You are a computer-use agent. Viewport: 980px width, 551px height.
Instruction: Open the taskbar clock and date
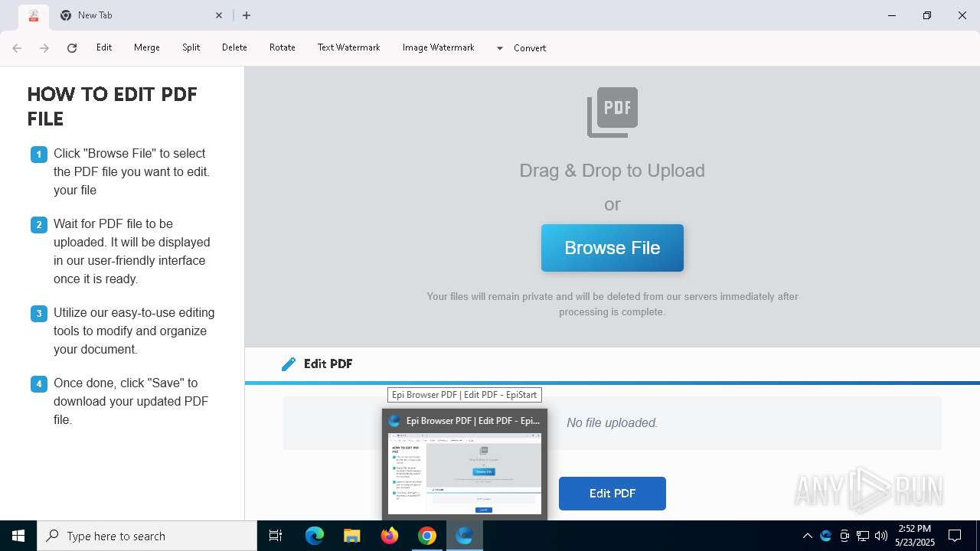[x=915, y=536]
